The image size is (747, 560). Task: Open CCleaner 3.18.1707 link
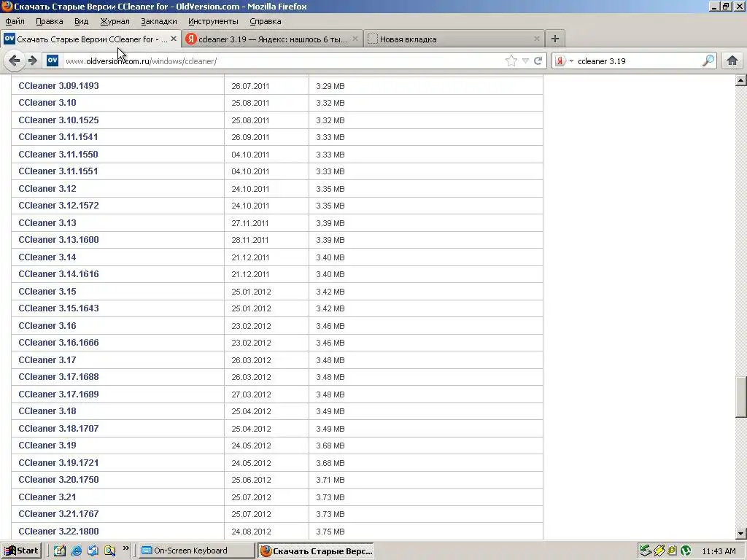click(58, 429)
